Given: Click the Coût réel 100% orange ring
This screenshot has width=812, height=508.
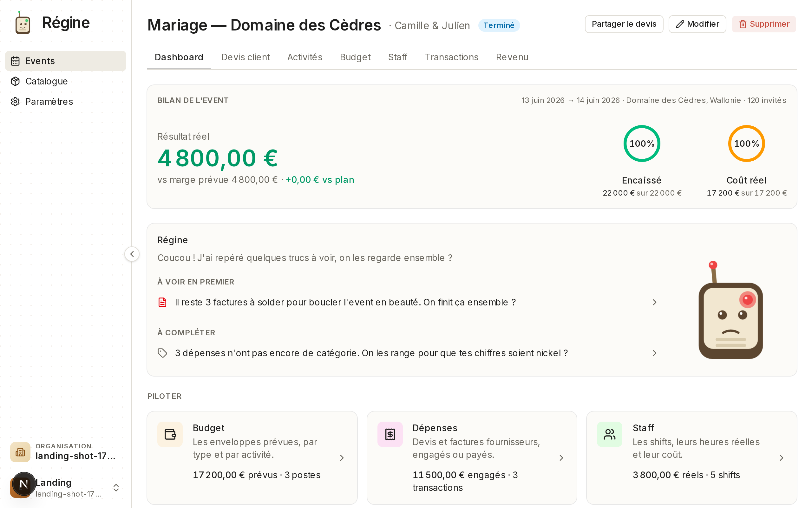Looking at the screenshot, I should [x=746, y=144].
